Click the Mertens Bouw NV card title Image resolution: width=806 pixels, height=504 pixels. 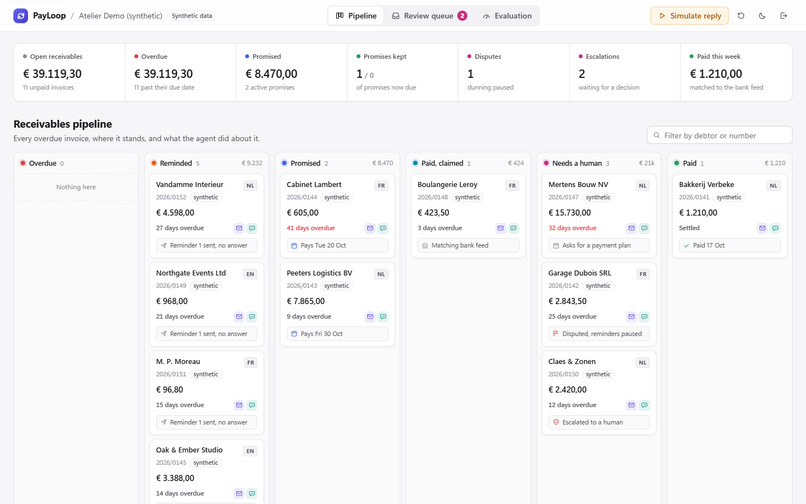[578, 185]
